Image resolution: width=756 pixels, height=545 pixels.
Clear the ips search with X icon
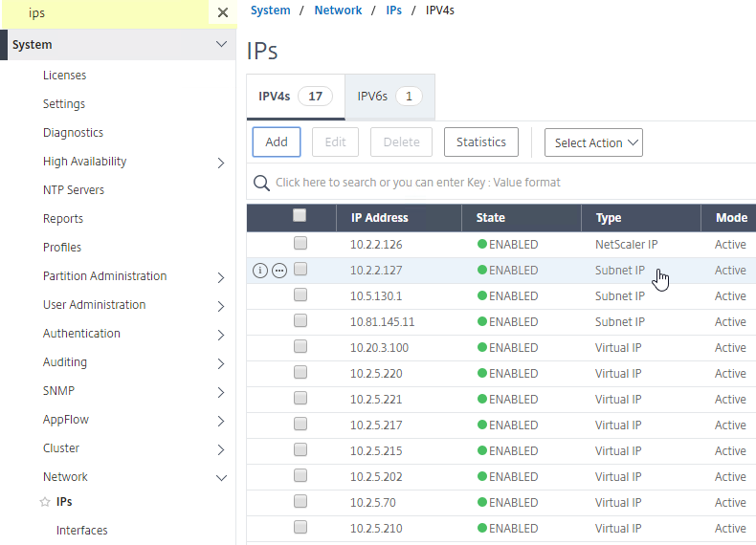(x=223, y=12)
